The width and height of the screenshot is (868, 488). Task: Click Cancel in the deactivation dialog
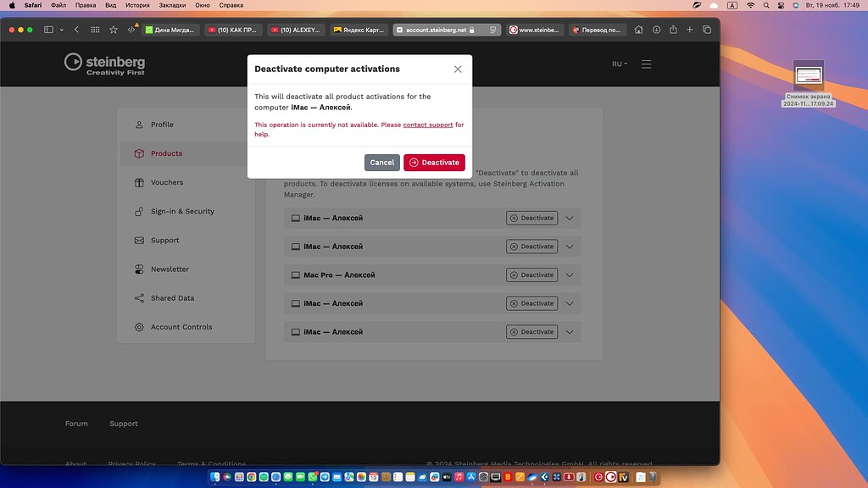click(381, 162)
